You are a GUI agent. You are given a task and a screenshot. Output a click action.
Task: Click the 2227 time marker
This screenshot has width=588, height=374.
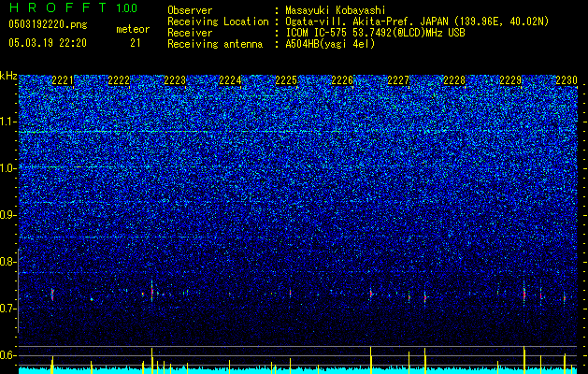398,80
